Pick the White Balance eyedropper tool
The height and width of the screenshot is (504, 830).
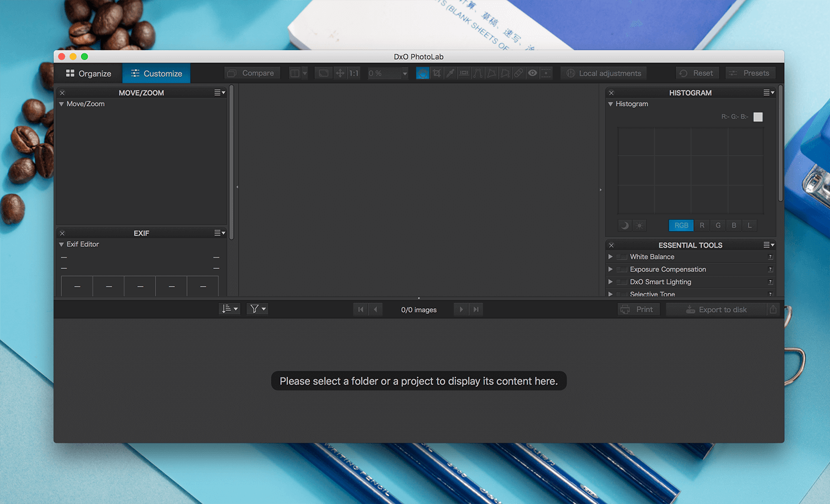450,73
